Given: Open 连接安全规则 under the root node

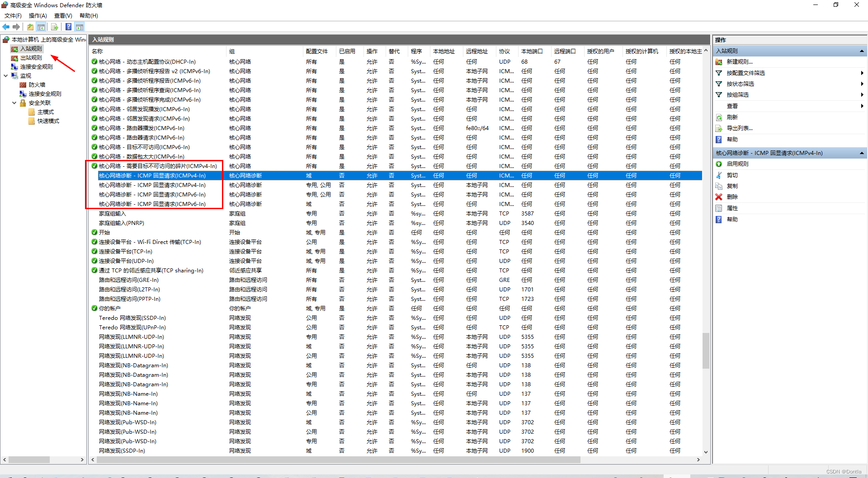Looking at the screenshot, I should [x=37, y=67].
